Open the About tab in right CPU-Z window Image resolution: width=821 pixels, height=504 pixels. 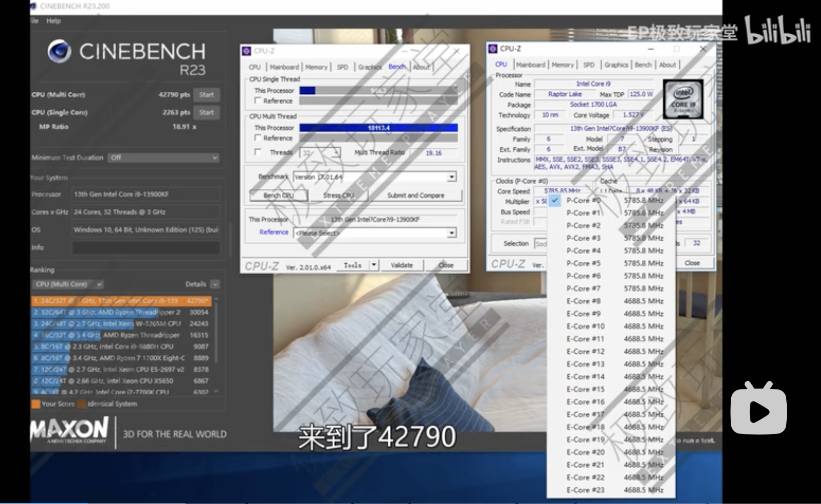coord(667,65)
